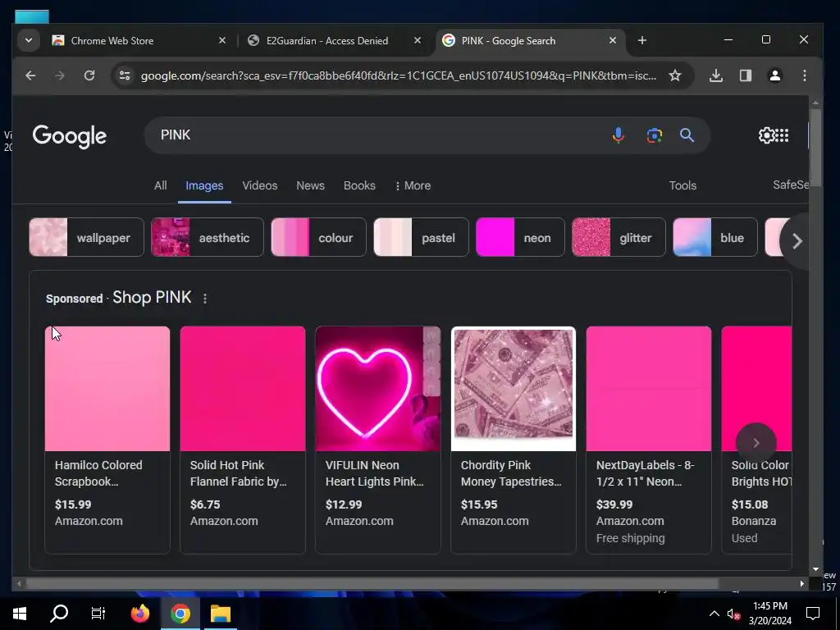Search by image with Google Lens icon

(x=654, y=135)
